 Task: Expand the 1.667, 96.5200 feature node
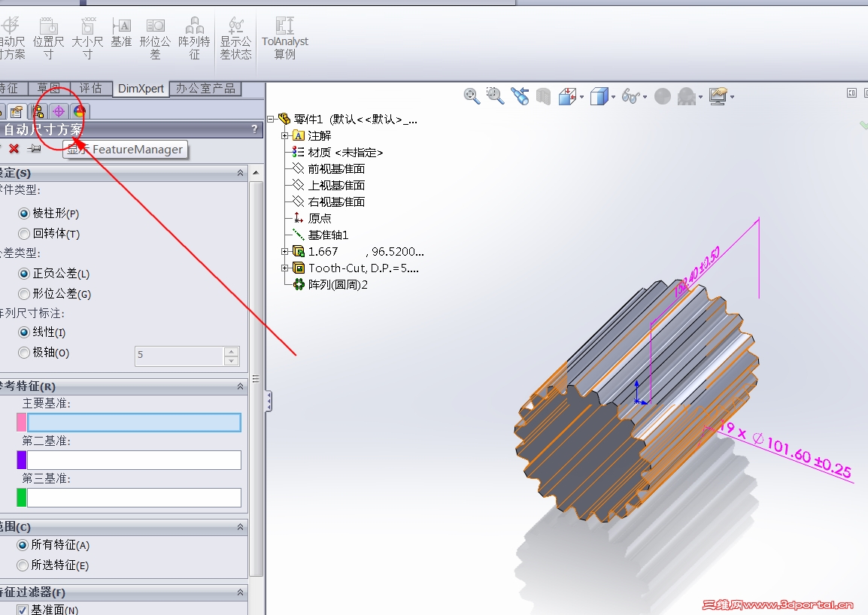(x=284, y=251)
